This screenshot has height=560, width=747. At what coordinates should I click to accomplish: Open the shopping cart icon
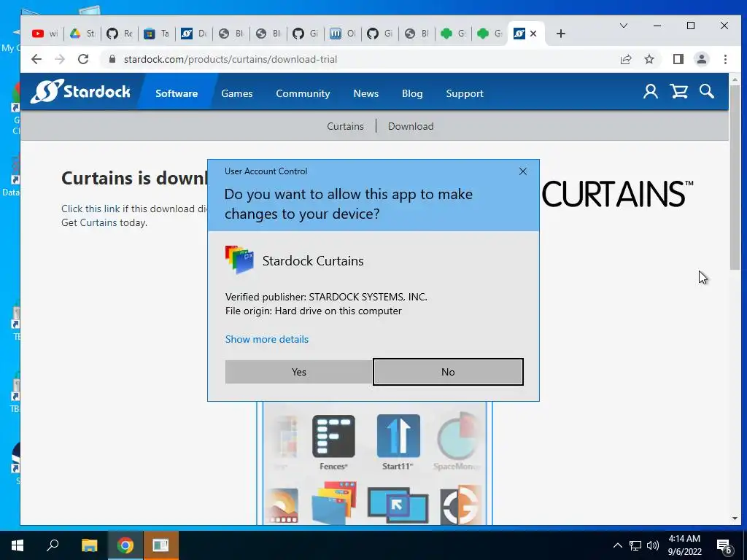click(679, 91)
